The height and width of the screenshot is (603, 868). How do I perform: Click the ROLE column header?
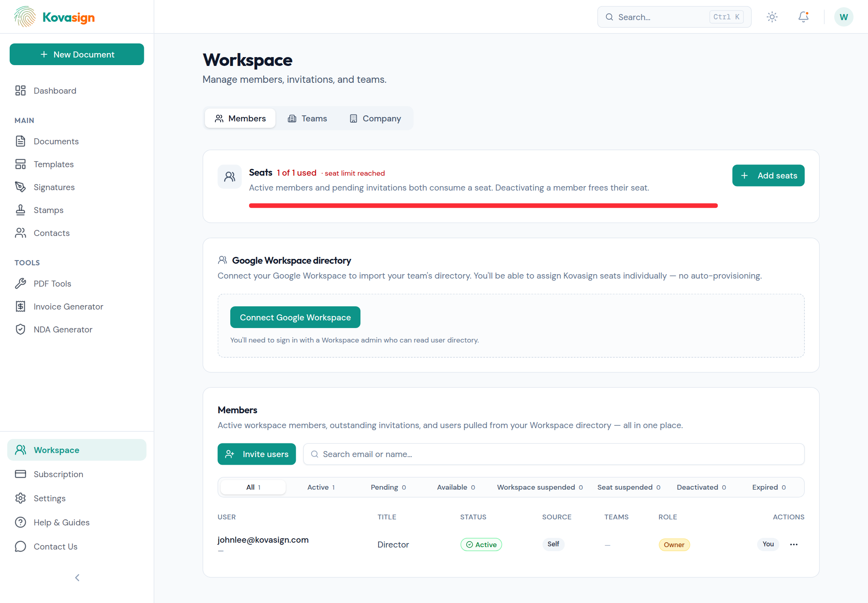(x=667, y=517)
